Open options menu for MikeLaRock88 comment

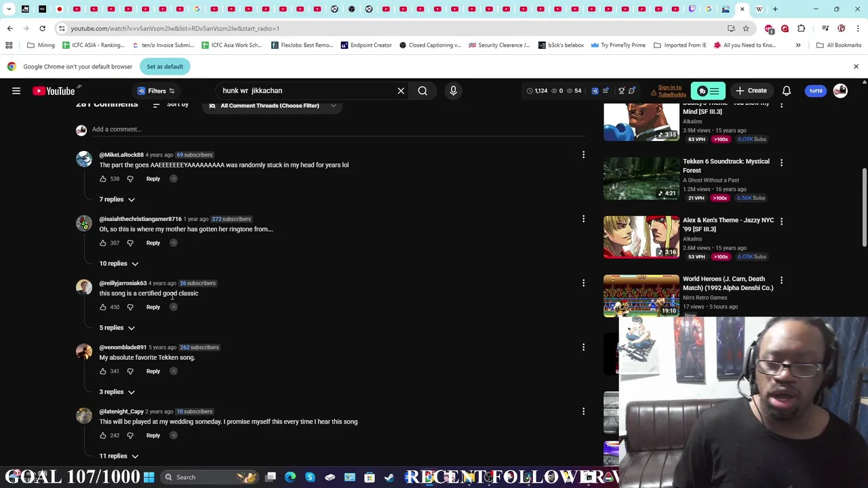point(583,155)
